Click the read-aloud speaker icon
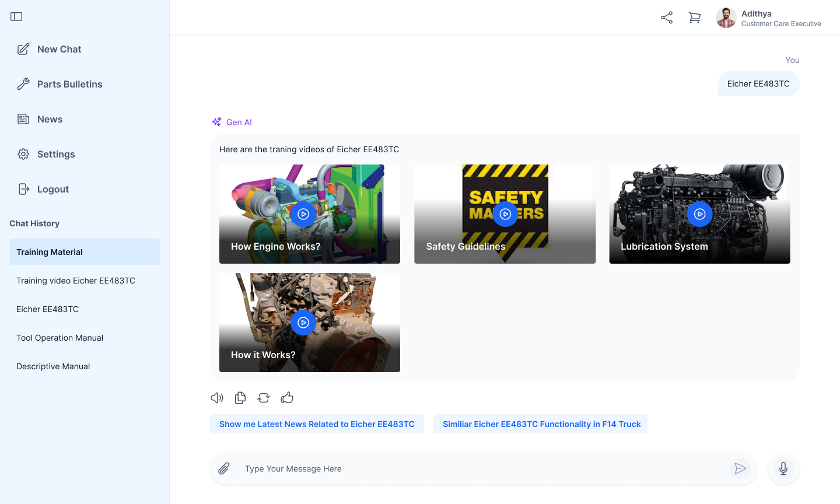840x504 pixels. (x=217, y=398)
